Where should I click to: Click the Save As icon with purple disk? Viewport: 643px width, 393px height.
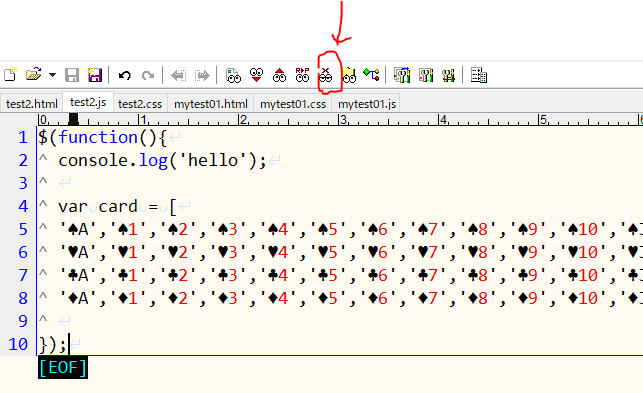[x=95, y=75]
